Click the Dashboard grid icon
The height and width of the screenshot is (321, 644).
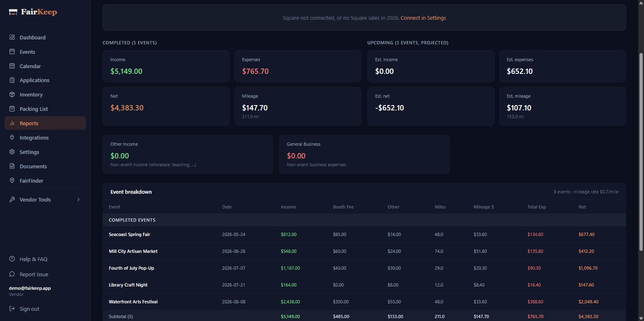click(12, 37)
